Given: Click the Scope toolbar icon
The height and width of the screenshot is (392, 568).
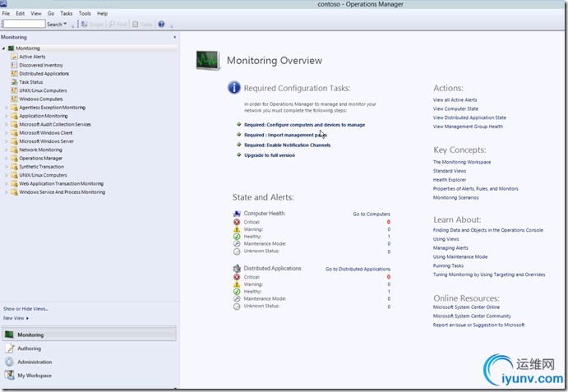Looking at the screenshot, I should tap(85, 25).
